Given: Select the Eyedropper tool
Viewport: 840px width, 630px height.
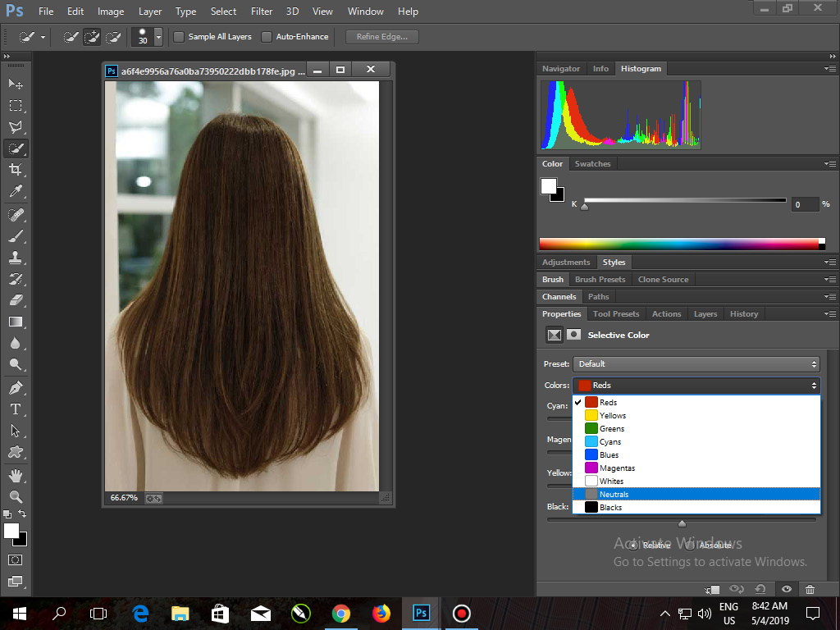Looking at the screenshot, I should coord(15,191).
